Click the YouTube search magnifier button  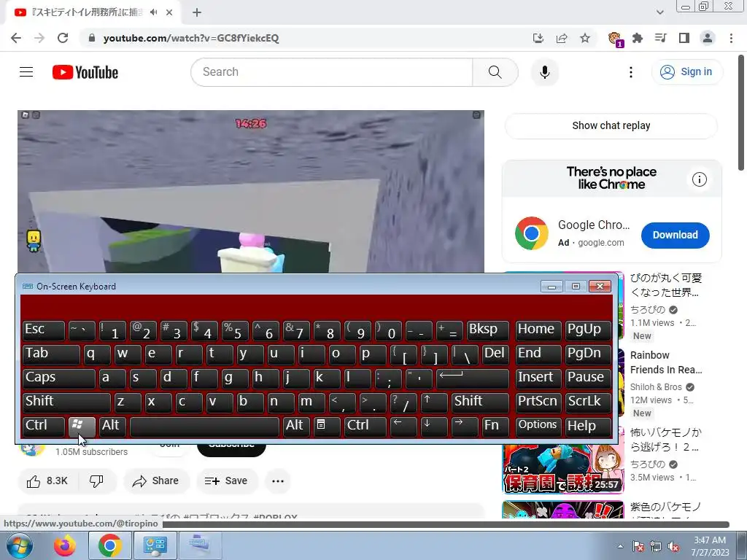(x=495, y=72)
